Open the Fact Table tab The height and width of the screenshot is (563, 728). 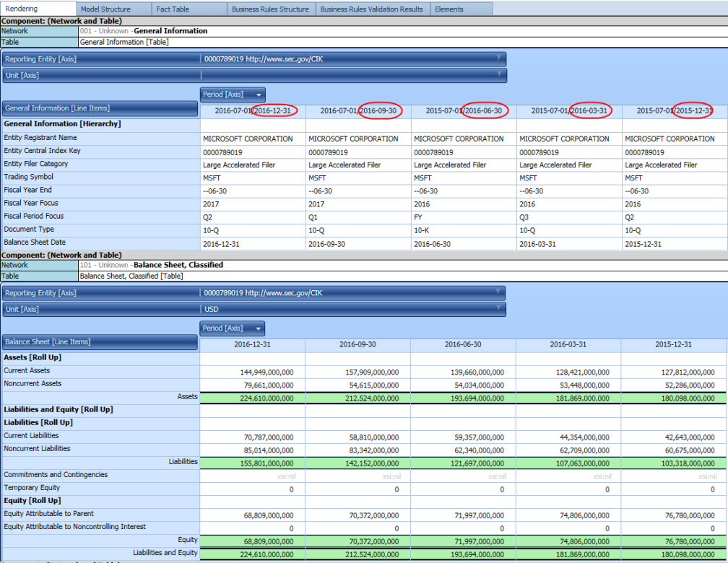[x=189, y=9]
